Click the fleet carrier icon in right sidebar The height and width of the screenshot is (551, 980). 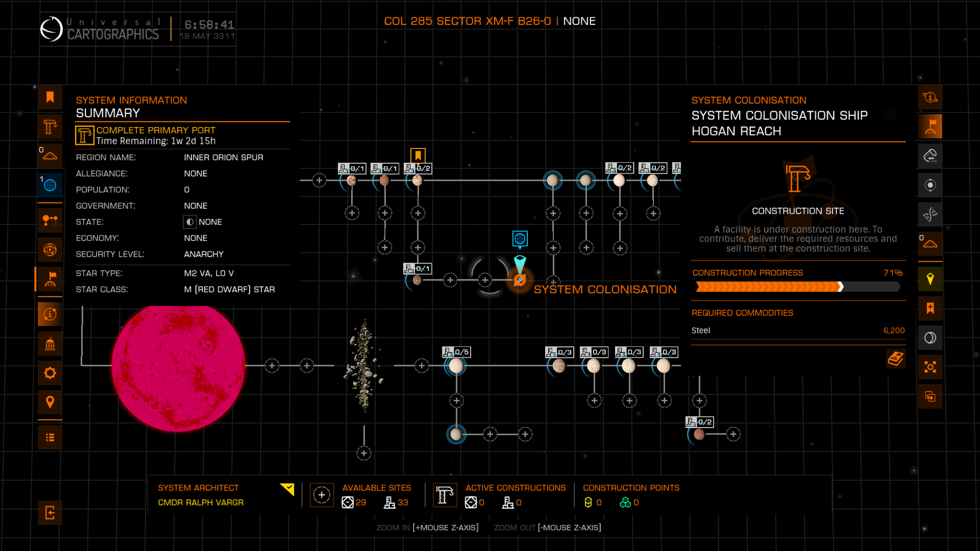(930, 367)
